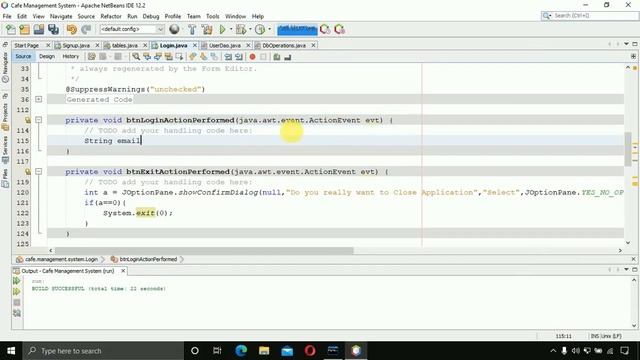Click the globe browser icon in toolbar

tap(174, 29)
